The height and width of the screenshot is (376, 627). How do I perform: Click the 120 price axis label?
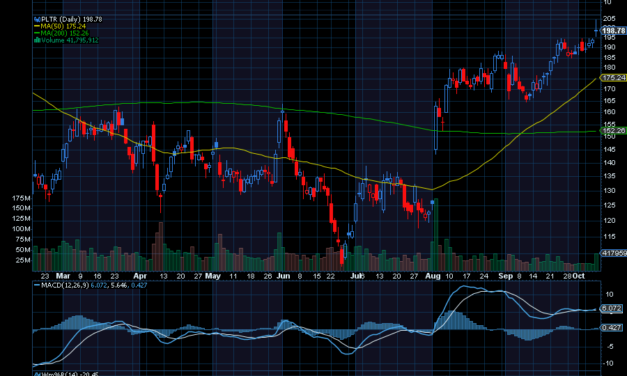(609, 220)
